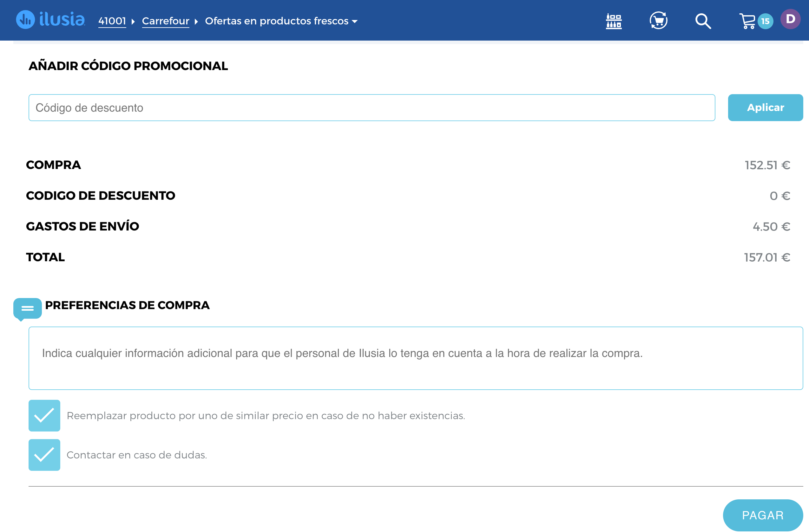Go to the 41001 postal code link
The width and height of the screenshot is (809, 532).
pyautogui.click(x=112, y=21)
